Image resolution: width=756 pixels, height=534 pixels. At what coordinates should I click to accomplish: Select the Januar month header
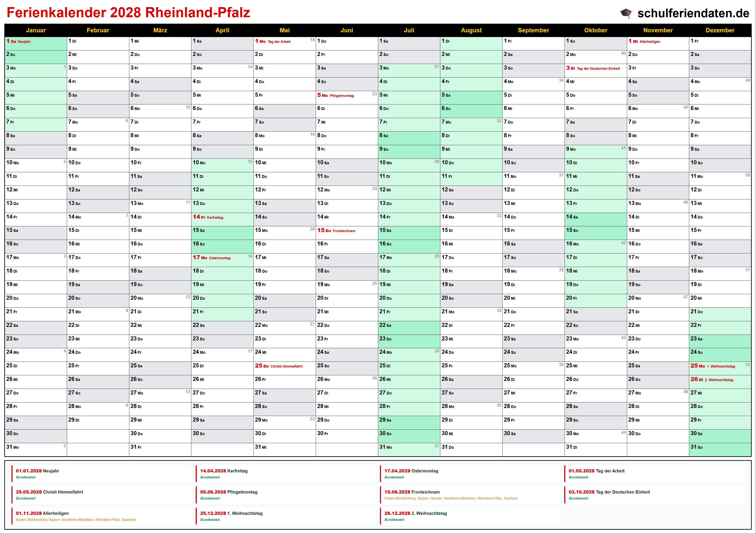pyautogui.click(x=36, y=30)
